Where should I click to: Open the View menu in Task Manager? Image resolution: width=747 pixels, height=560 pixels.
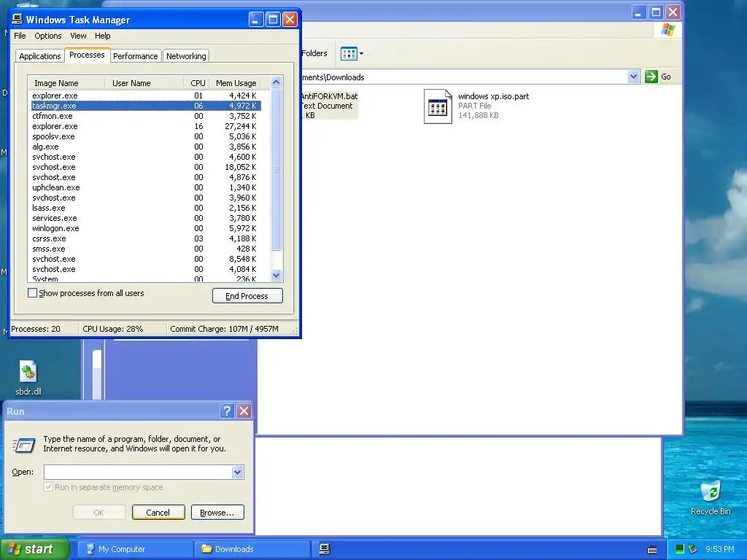click(78, 36)
